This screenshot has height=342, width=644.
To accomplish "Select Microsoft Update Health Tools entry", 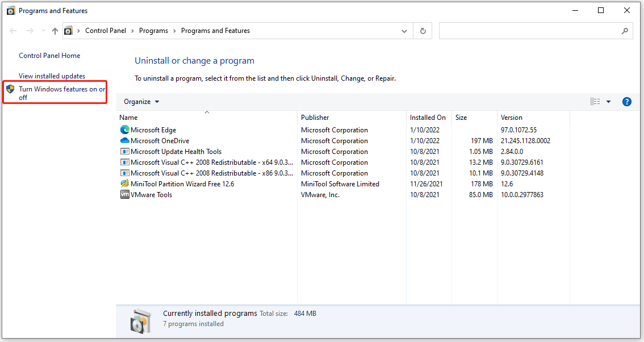I will tap(176, 152).
